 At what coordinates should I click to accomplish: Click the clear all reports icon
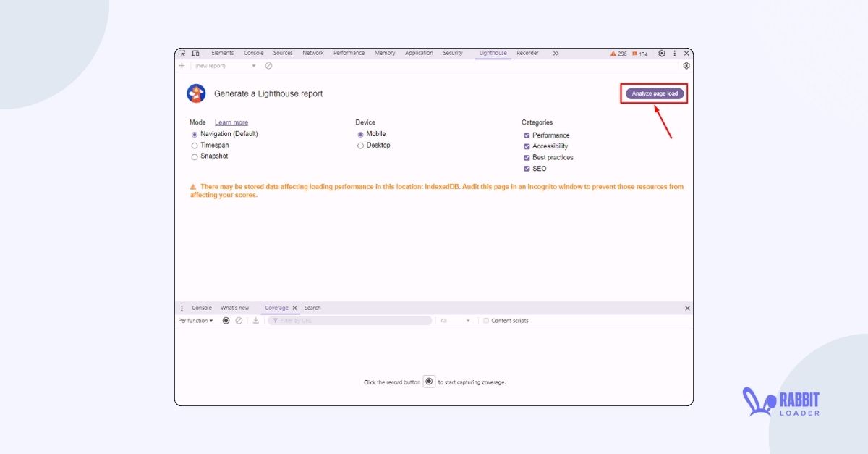click(269, 65)
